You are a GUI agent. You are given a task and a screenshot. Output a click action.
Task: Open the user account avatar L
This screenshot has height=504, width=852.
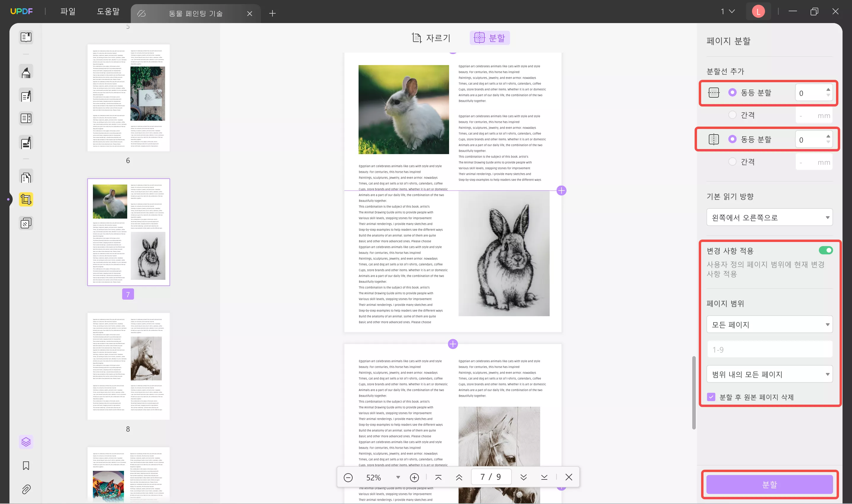click(758, 12)
